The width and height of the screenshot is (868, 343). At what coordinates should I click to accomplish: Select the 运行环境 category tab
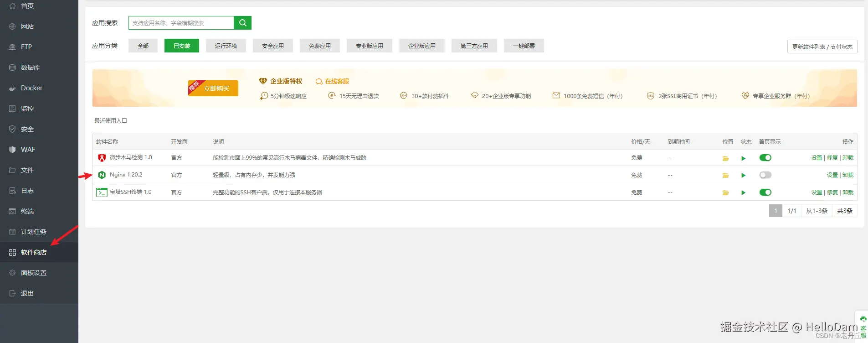coord(226,46)
